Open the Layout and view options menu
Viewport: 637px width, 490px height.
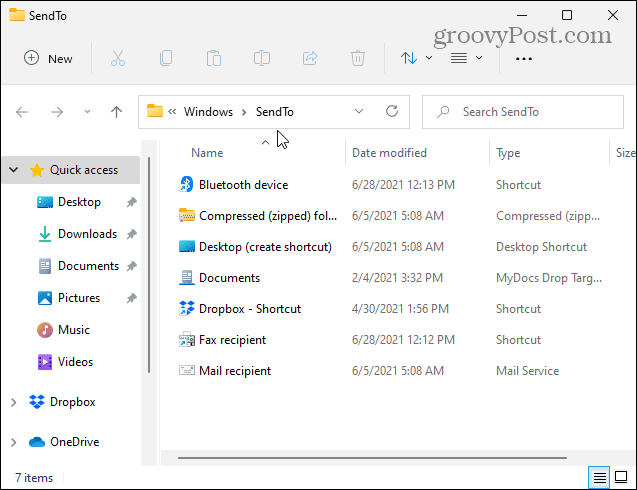coord(466,58)
